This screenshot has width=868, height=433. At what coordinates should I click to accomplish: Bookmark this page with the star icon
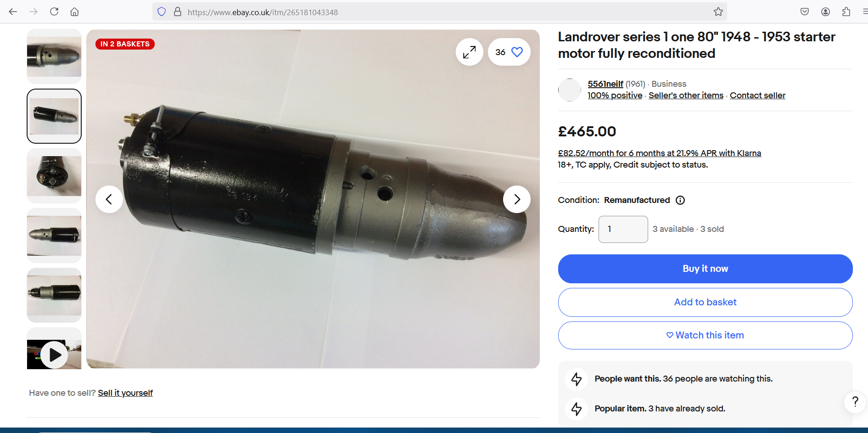point(718,12)
